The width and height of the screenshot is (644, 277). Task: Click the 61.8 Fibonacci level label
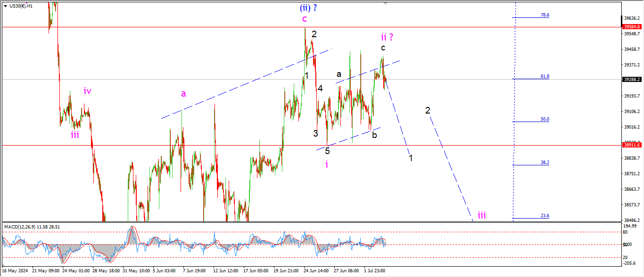545,76
